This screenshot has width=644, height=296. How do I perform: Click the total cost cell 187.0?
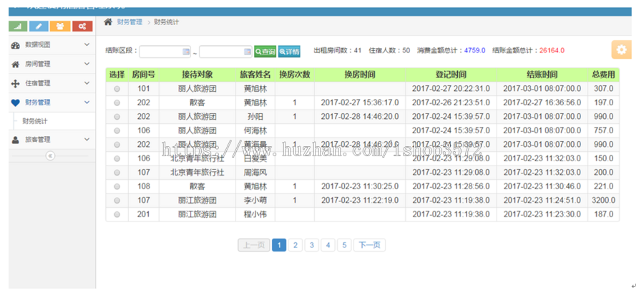(x=603, y=214)
